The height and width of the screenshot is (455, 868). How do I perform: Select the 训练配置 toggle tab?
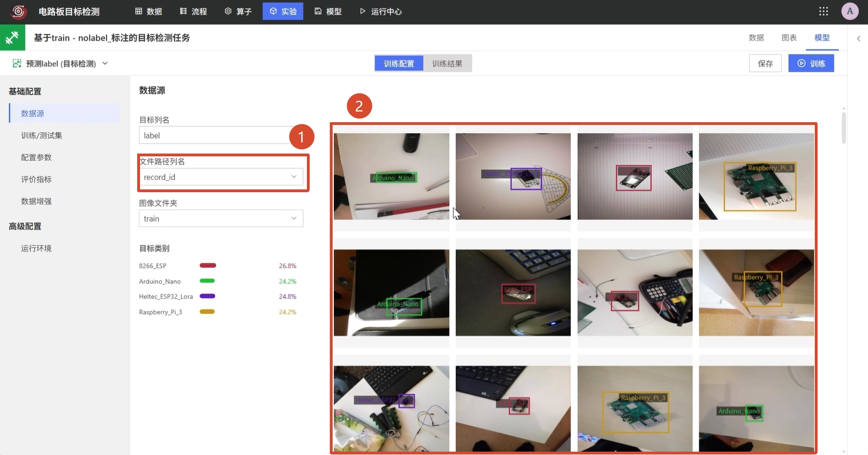pyautogui.click(x=399, y=63)
